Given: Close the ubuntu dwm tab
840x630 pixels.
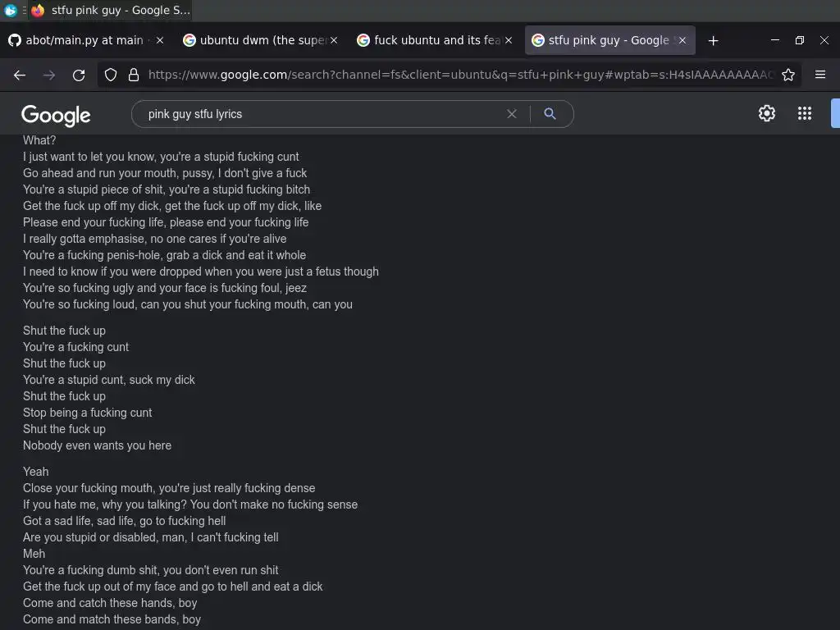Looking at the screenshot, I should (334, 40).
